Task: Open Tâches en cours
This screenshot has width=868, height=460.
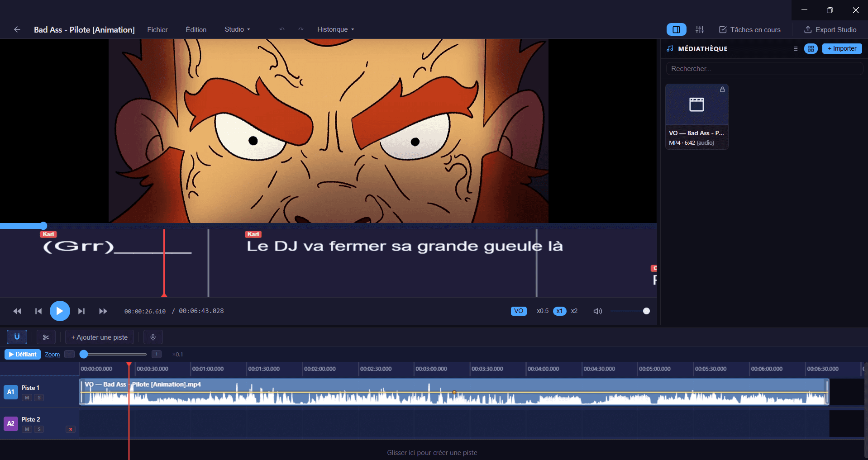Action: point(750,29)
